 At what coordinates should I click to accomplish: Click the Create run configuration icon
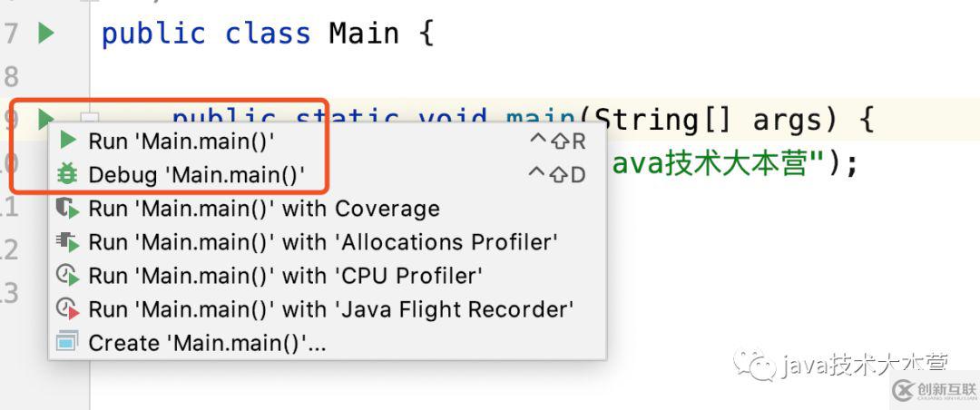[67, 343]
